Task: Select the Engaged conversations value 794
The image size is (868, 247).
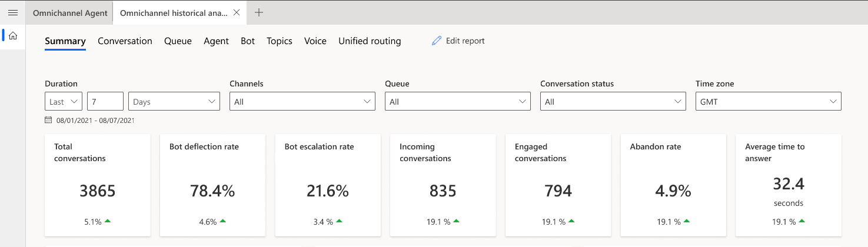Action: (x=558, y=191)
